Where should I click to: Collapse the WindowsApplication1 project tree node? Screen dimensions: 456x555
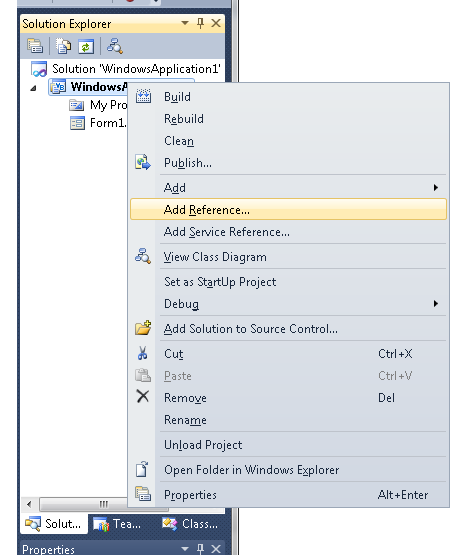[34, 88]
